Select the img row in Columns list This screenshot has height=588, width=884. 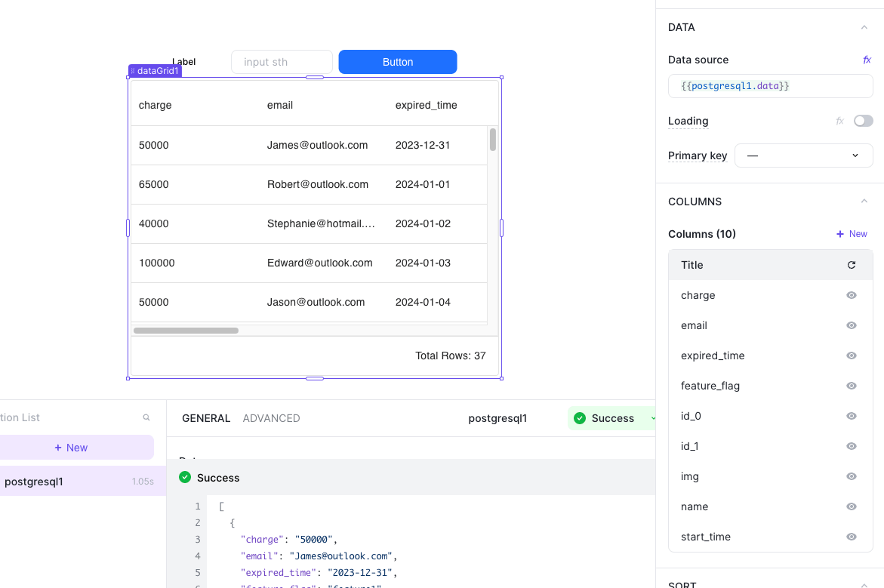click(x=770, y=476)
